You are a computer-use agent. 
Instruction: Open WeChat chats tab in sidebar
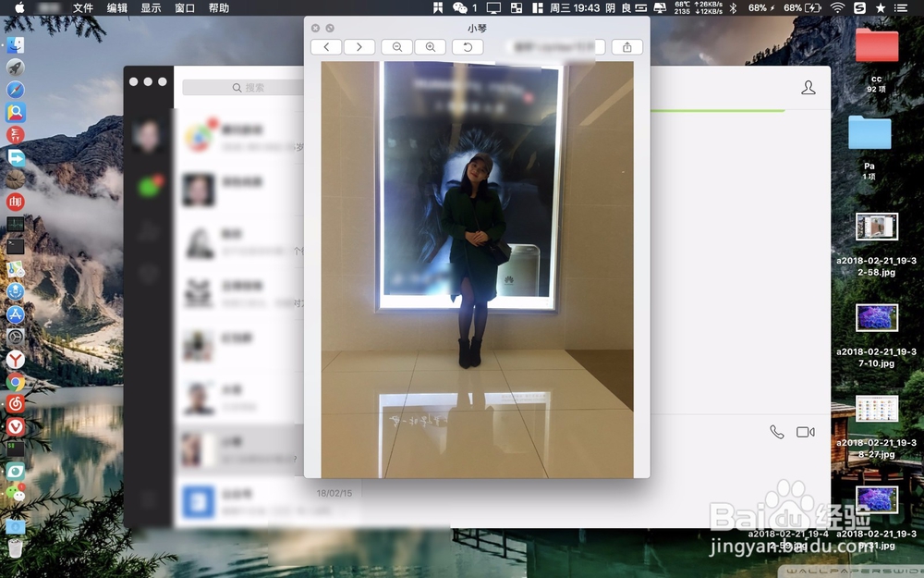point(149,187)
